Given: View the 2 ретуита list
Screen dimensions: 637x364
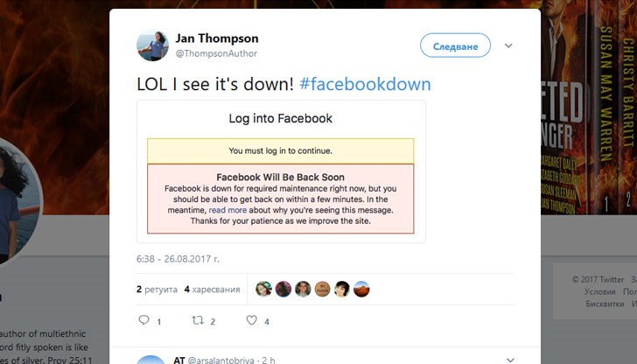Looking at the screenshot, I should [x=157, y=290].
